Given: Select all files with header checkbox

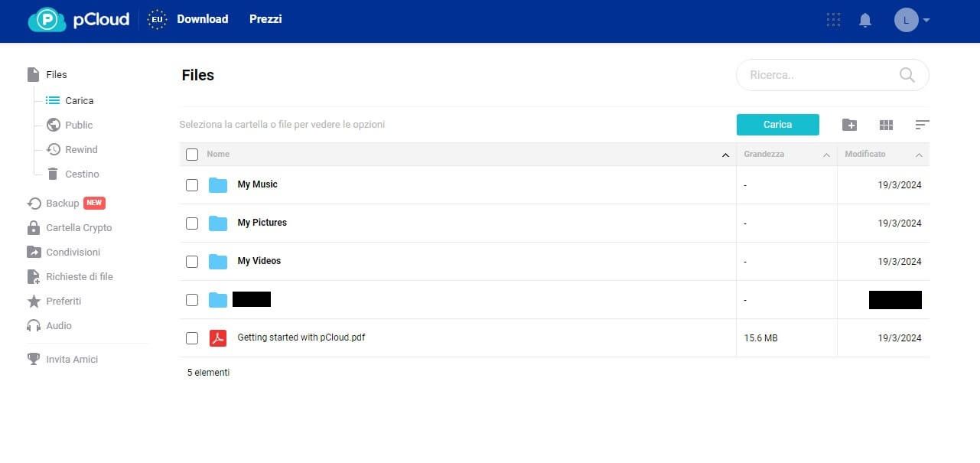Looking at the screenshot, I should click(192, 154).
